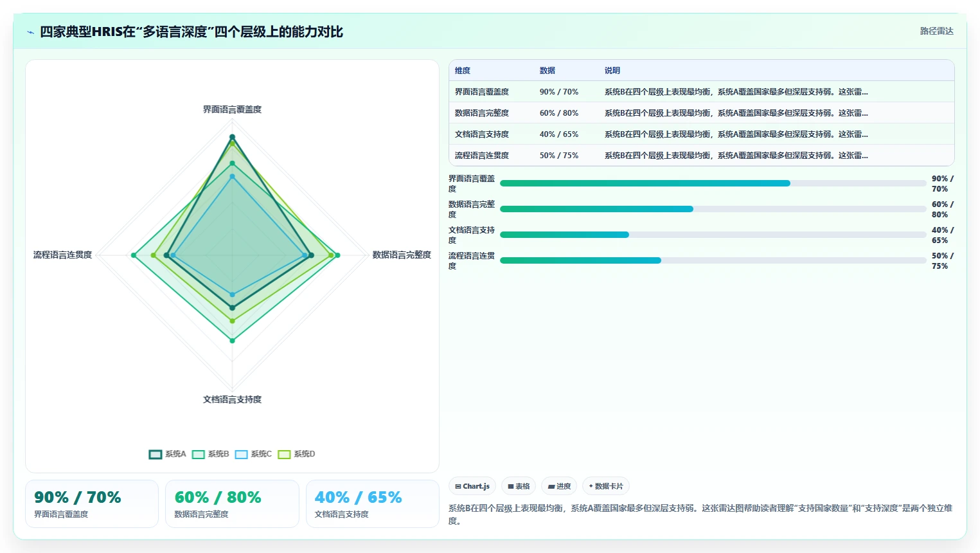Image resolution: width=980 pixels, height=553 pixels.
Task: Select the 数据卡片 tag
Action: pos(606,486)
